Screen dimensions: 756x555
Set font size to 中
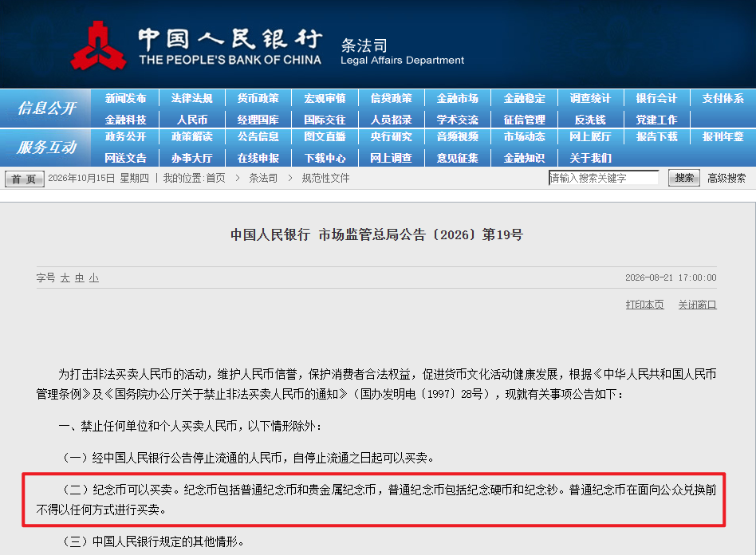[x=80, y=277]
